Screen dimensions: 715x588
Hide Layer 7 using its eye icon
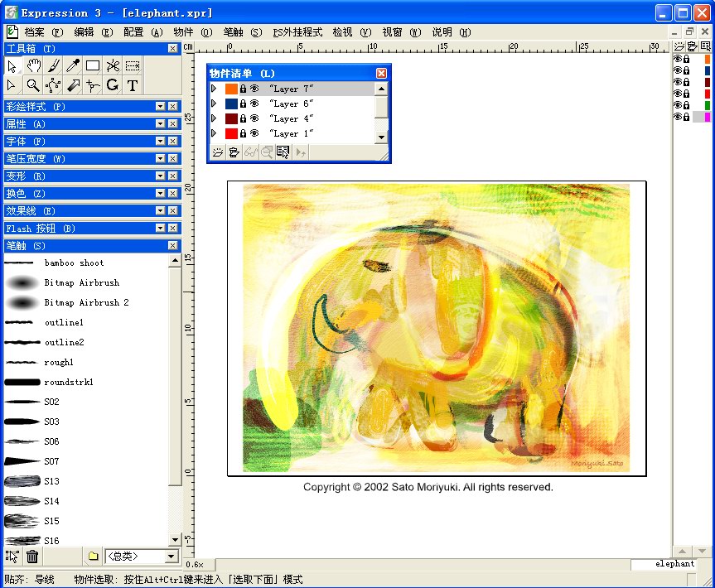[x=254, y=89]
